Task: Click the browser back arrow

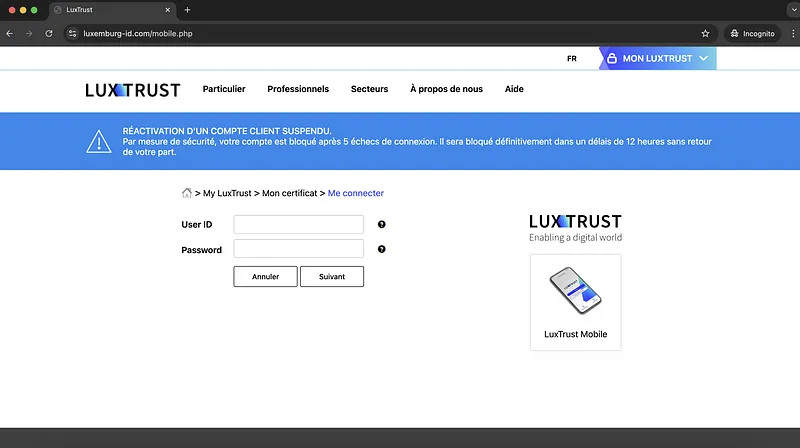Action: [10, 34]
